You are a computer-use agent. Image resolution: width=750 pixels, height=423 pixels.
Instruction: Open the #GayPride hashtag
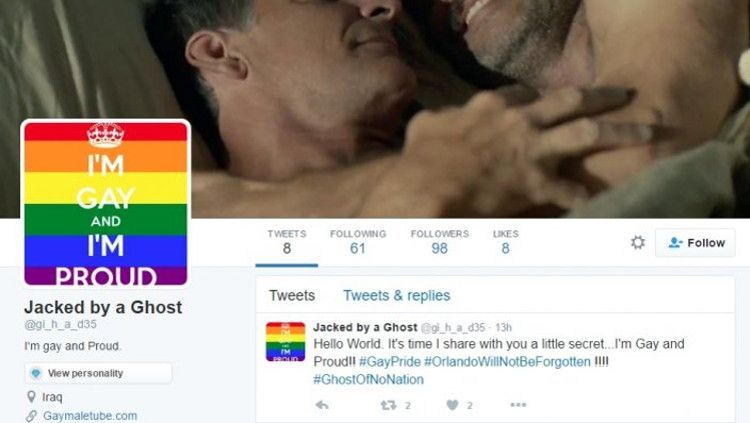point(390,362)
